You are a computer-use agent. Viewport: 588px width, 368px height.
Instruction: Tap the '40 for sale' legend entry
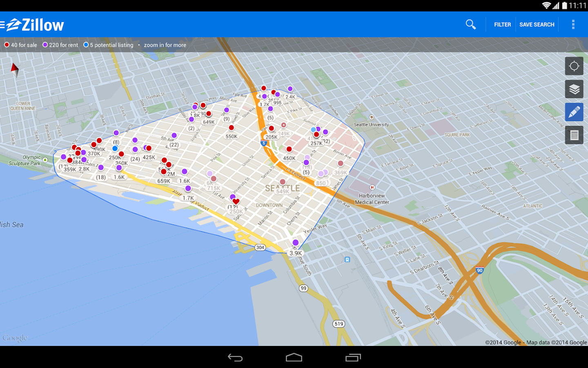[21, 45]
